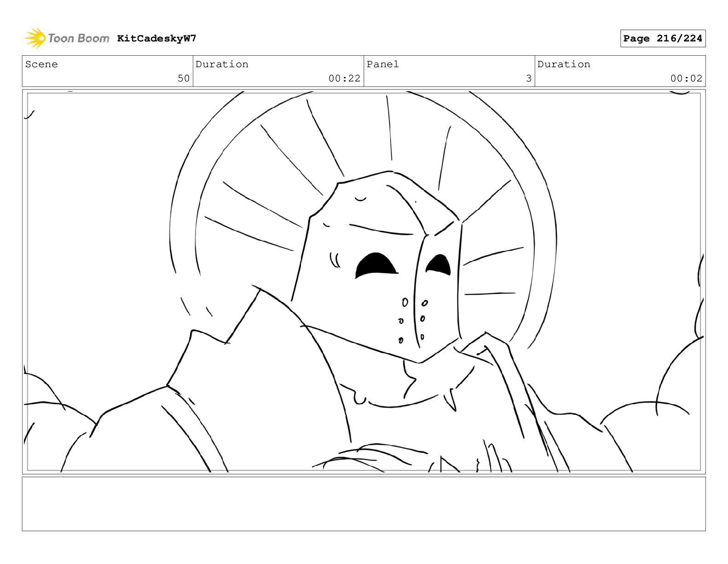Click the Panel label
The height and width of the screenshot is (564, 728).
[x=382, y=64]
